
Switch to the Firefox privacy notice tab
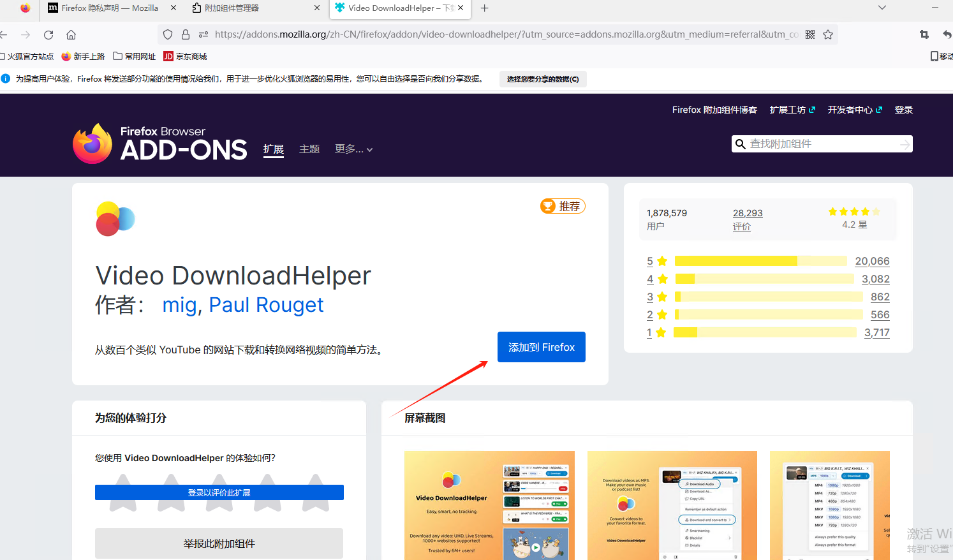point(110,8)
